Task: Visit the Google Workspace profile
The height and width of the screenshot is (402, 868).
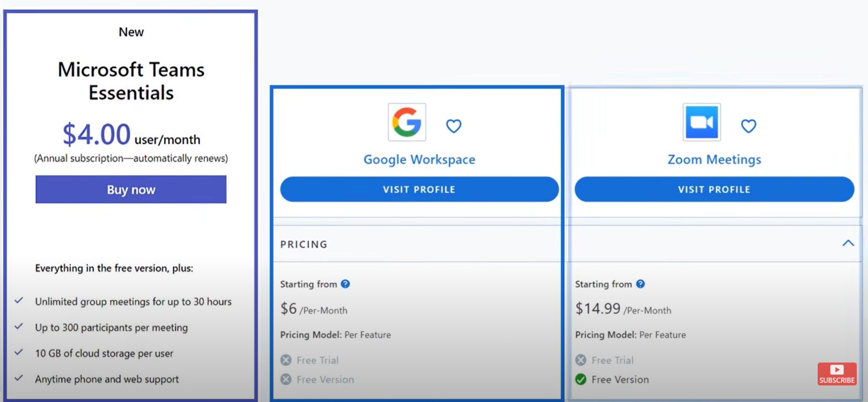Action: pyautogui.click(x=419, y=190)
